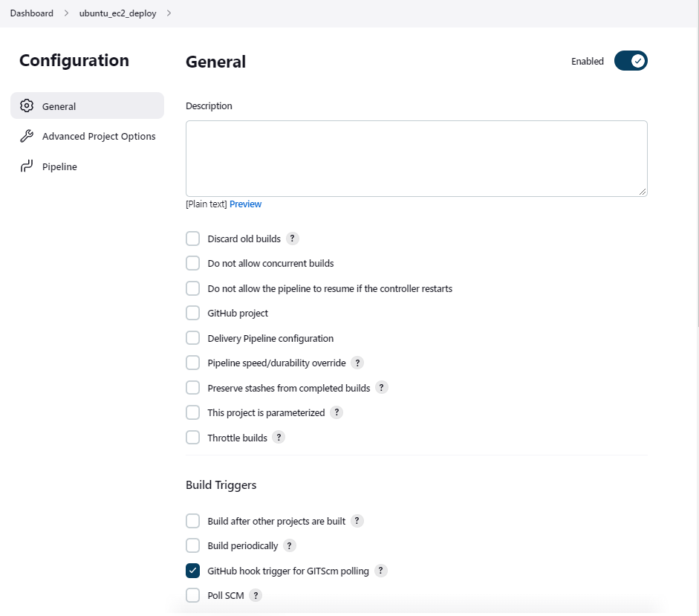Click the Preview link below Description
Viewport: 699px width, 616px height.
coord(245,204)
